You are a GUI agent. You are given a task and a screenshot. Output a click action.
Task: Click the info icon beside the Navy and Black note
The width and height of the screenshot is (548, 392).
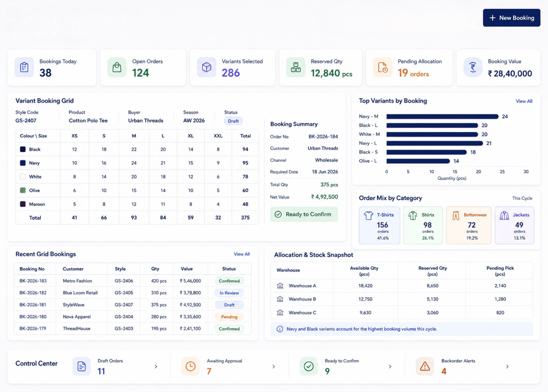[x=280, y=329]
